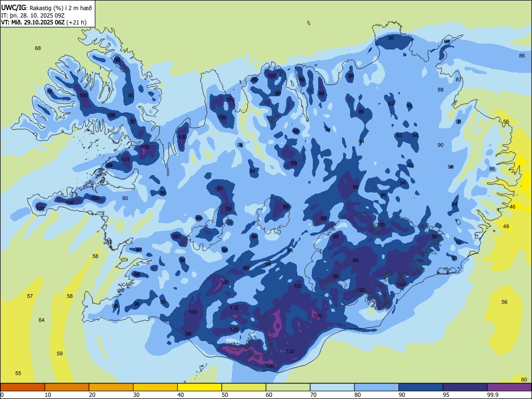Screen dimensions: 532x399
Task: Click the "(+21 h)" forecast offset
Action: pyautogui.click(x=76, y=23)
